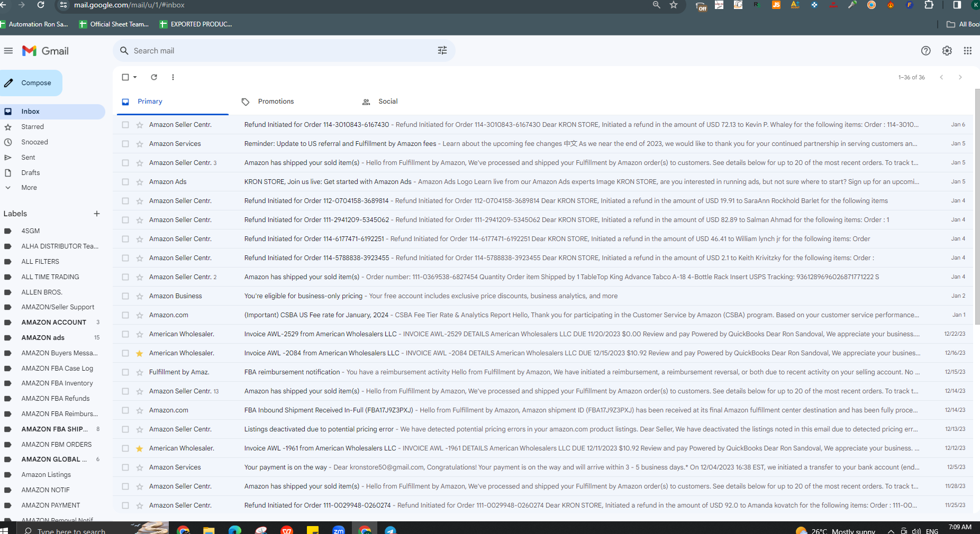Click the Search mail input field
This screenshot has height=534, width=980.
coord(283,51)
